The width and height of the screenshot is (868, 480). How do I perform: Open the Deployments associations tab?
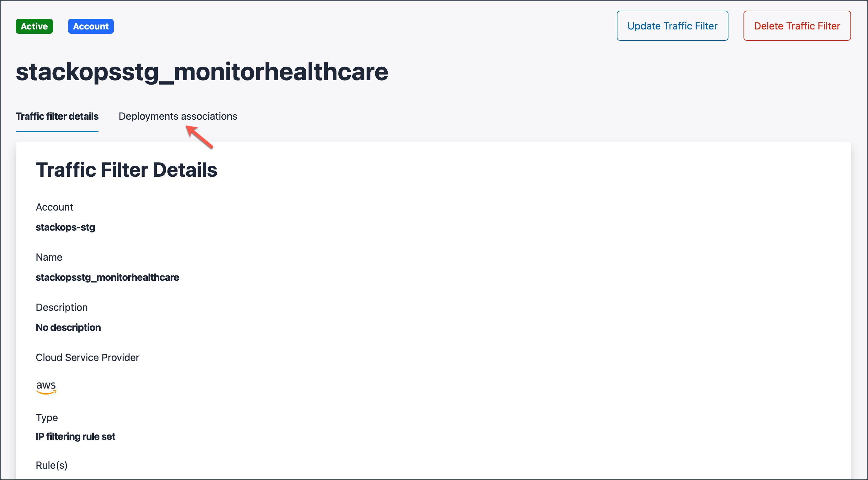click(177, 116)
